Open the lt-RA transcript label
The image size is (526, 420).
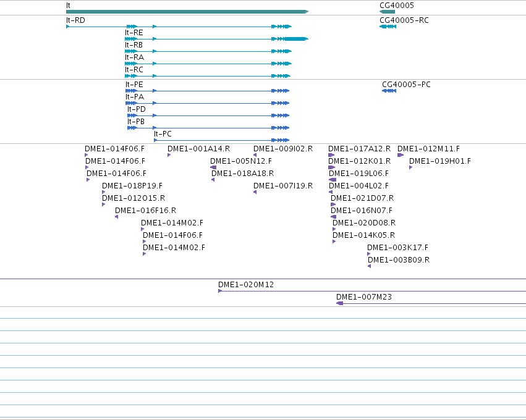(134, 57)
